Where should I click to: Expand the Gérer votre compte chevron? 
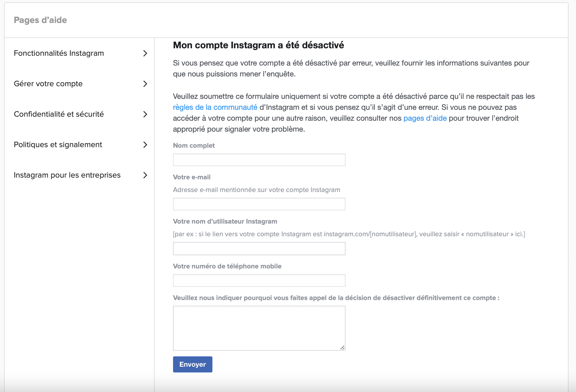coord(145,84)
